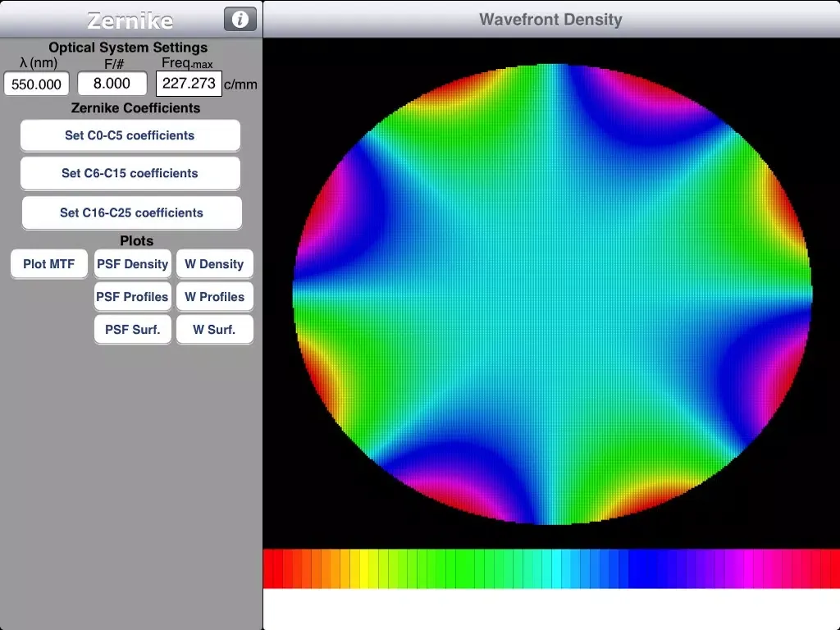Click the Wavefront Density title

pyautogui.click(x=550, y=20)
